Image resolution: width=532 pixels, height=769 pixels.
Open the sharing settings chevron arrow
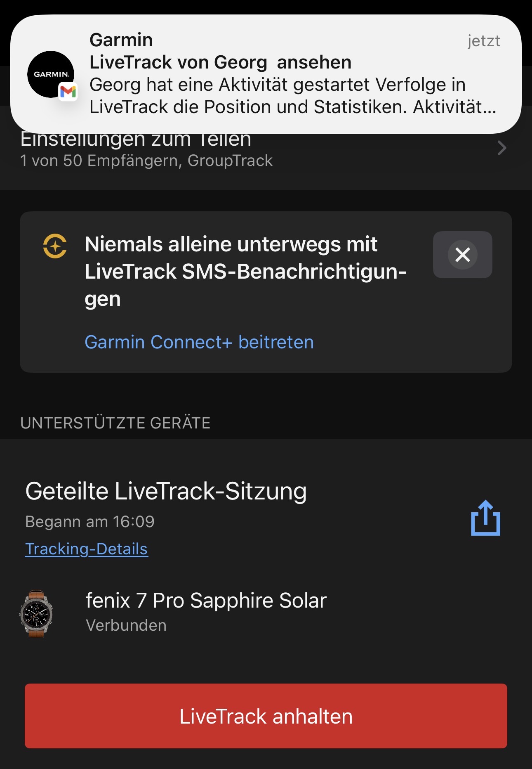[501, 148]
